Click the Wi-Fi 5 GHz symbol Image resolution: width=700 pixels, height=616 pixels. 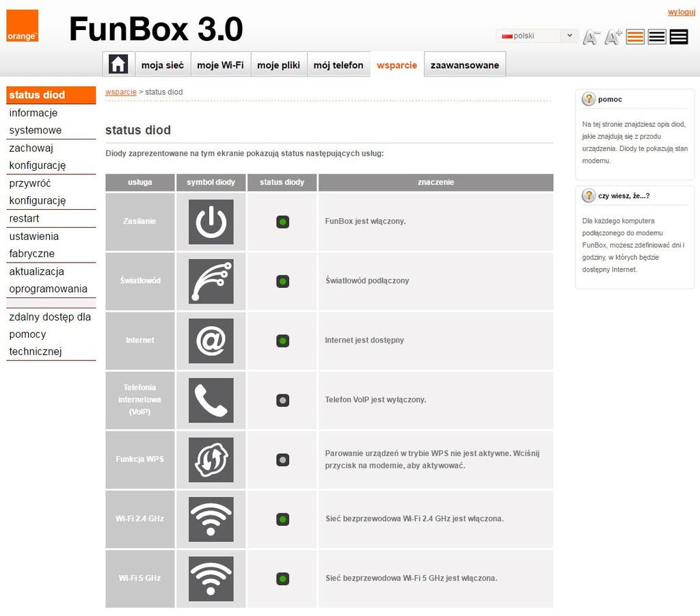point(211,578)
